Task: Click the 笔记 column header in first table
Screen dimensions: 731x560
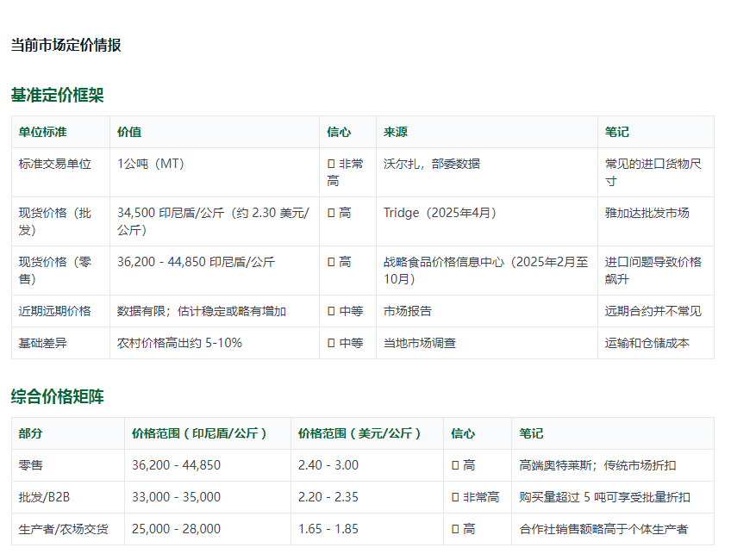Action: [612, 132]
